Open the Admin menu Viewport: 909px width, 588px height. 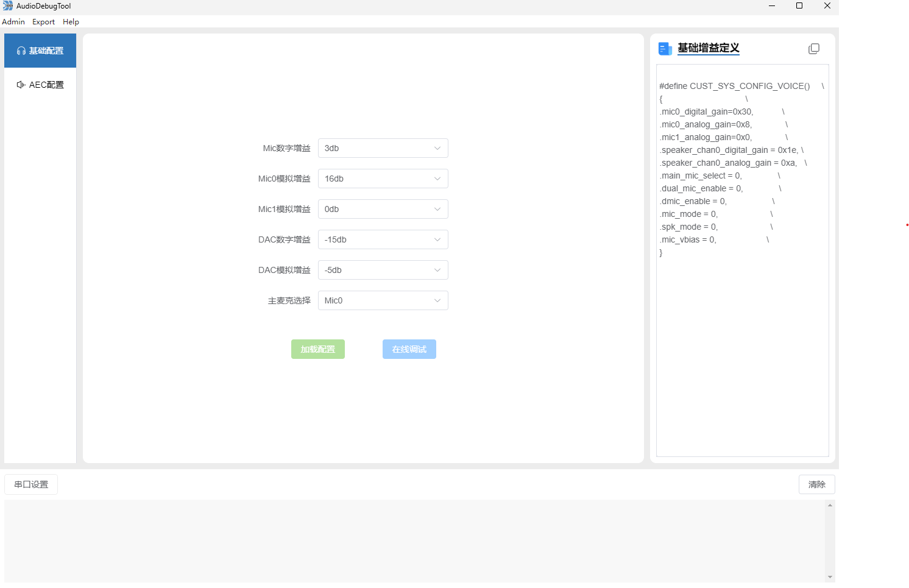[13, 22]
